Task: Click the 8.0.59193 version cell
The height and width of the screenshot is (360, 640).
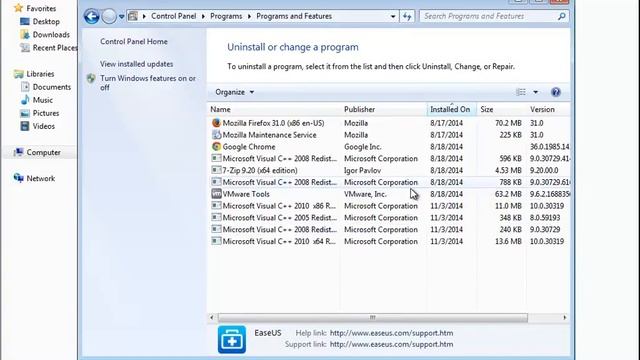Action: tap(545, 218)
